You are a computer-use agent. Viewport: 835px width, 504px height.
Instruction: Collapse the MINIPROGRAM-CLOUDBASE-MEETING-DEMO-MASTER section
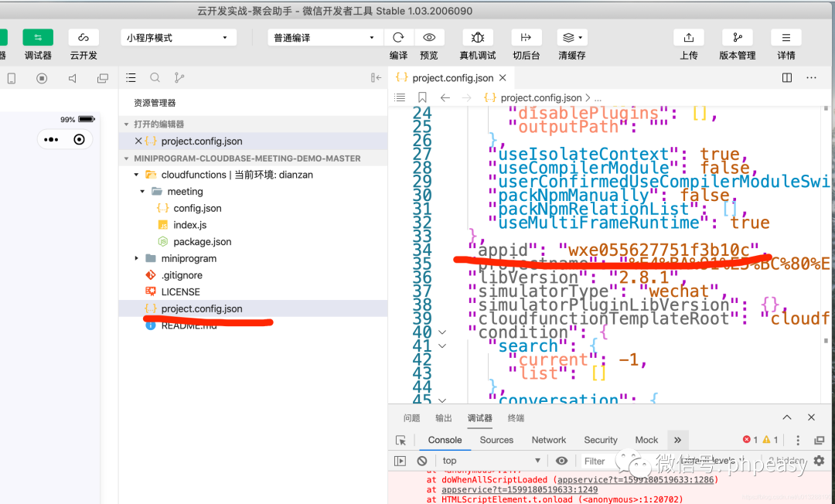(127, 158)
